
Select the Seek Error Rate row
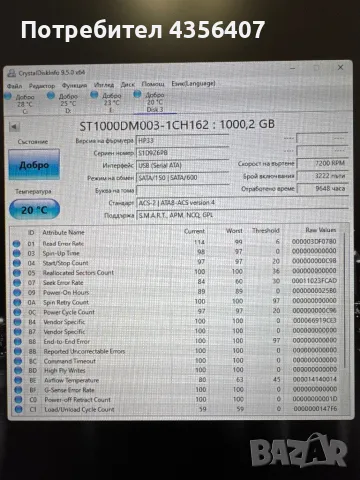pos(176,282)
